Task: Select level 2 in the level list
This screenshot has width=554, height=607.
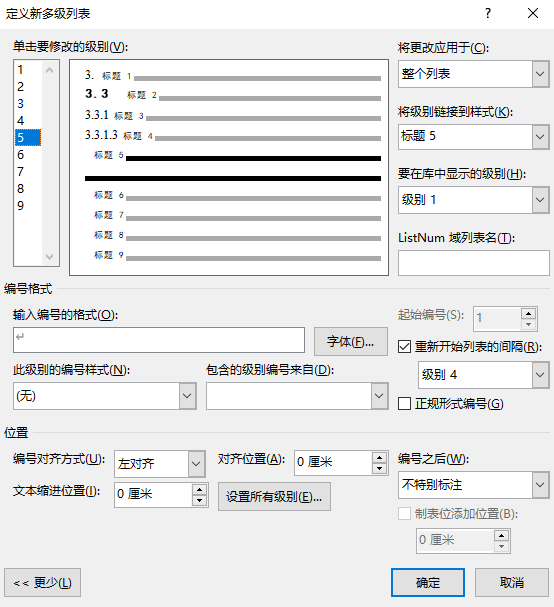Action: pos(28,87)
